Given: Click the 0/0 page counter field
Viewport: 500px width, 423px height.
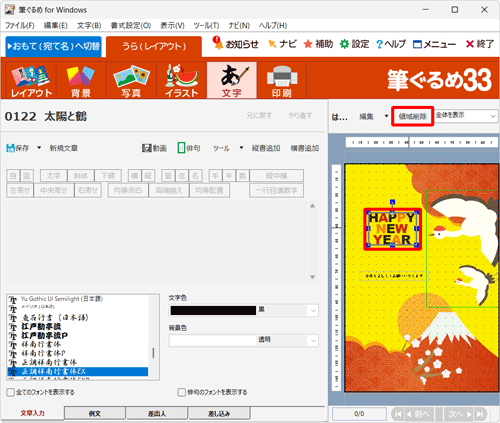Looking at the screenshot, I should (359, 414).
